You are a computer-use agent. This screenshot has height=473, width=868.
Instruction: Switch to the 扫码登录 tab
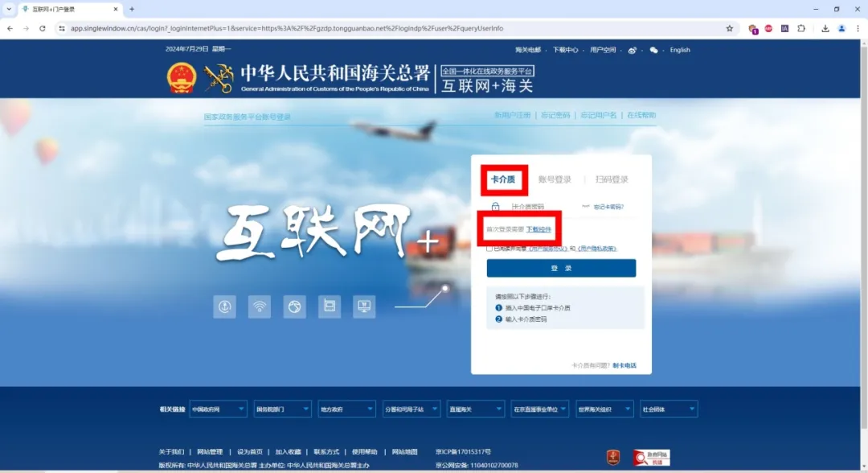[x=612, y=179]
